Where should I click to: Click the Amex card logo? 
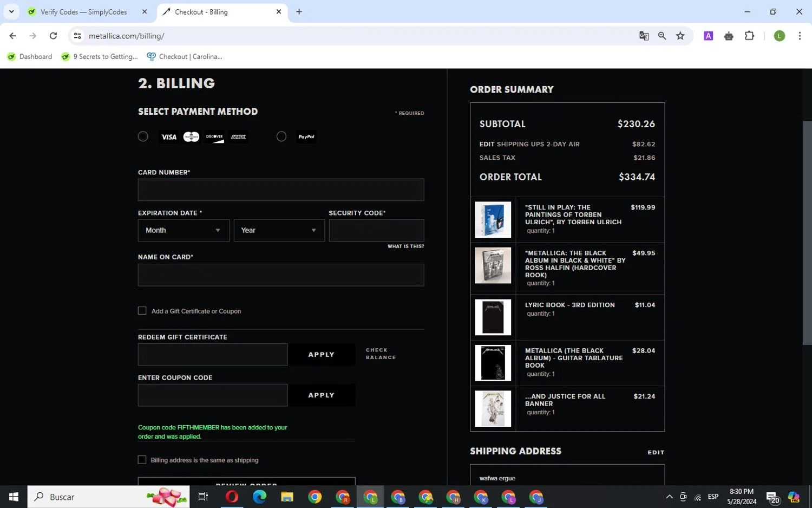click(x=238, y=137)
